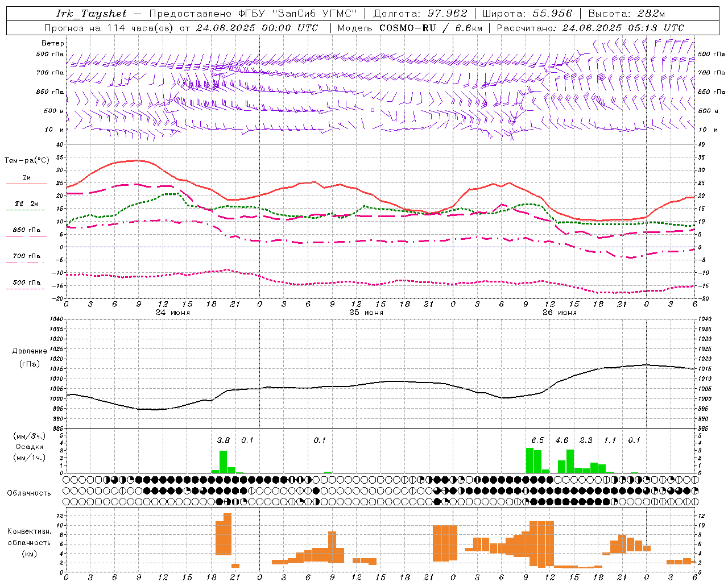728x582 pixels.
Task: Click the 2м temperature legend entry
Action: [x=27, y=178]
